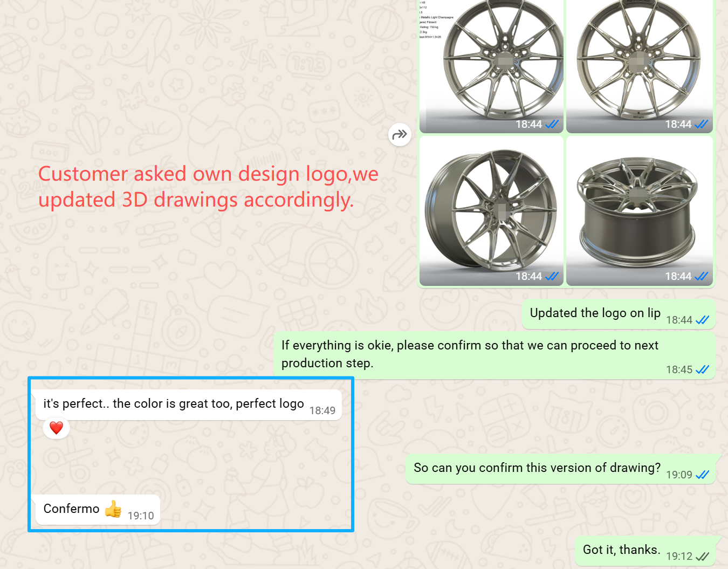Open the top-left wheel image with spec text
This screenshot has width=728, height=569.
tap(491, 66)
